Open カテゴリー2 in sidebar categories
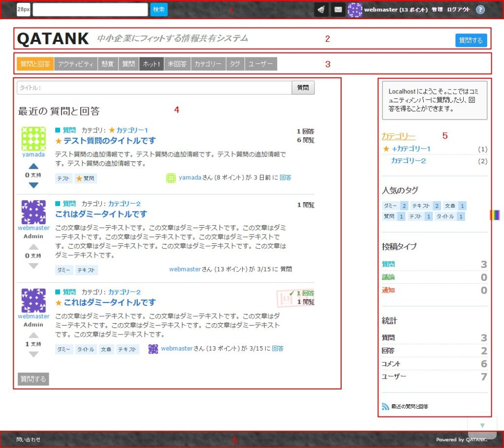Image resolution: width=504 pixels, height=448 pixels. pos(408,161)
